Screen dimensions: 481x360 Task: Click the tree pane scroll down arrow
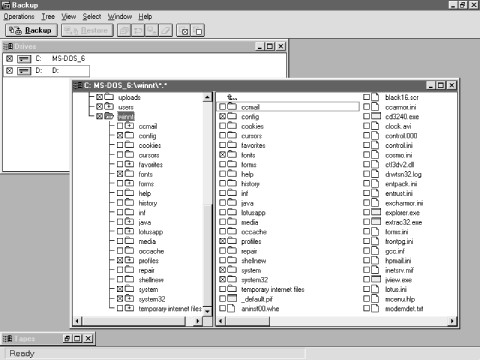[207, 311]
